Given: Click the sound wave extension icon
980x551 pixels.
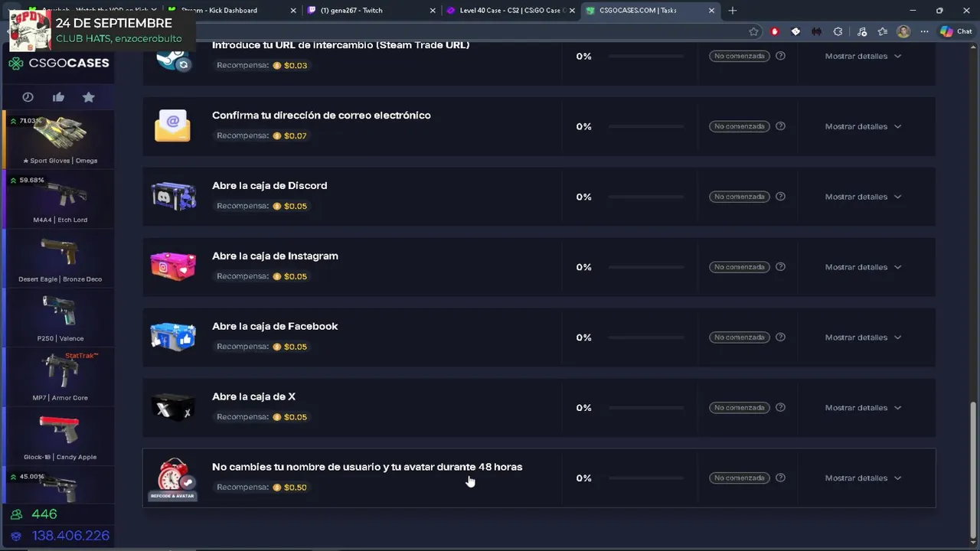Looking at the screenshot, I should click(817, 31).
